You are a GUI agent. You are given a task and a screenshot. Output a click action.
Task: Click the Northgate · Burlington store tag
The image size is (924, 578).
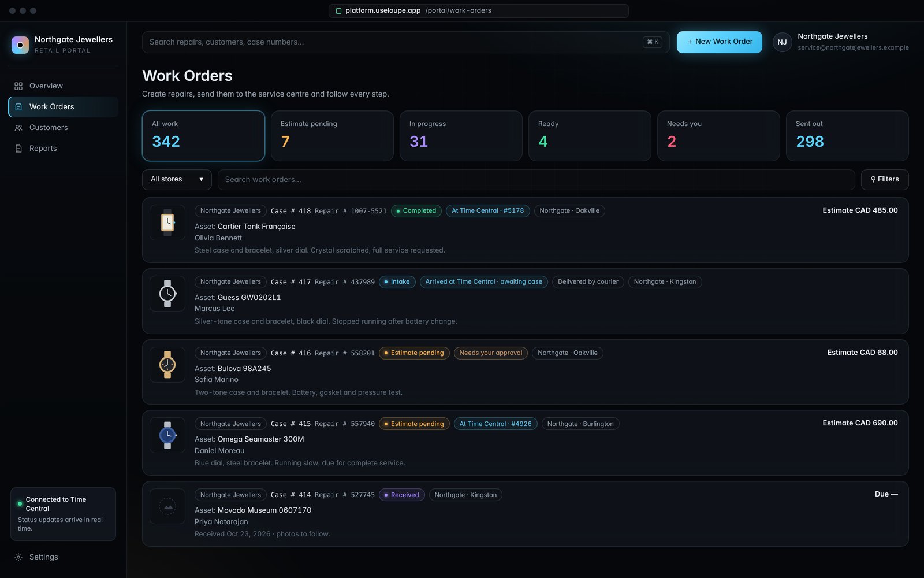pyautogui.click(x=580, y=424)
